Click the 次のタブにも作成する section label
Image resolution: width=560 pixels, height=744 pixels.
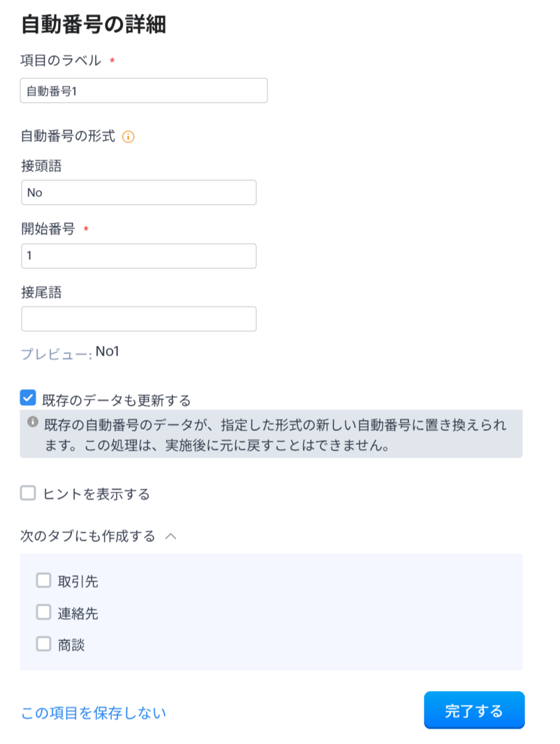88,537
